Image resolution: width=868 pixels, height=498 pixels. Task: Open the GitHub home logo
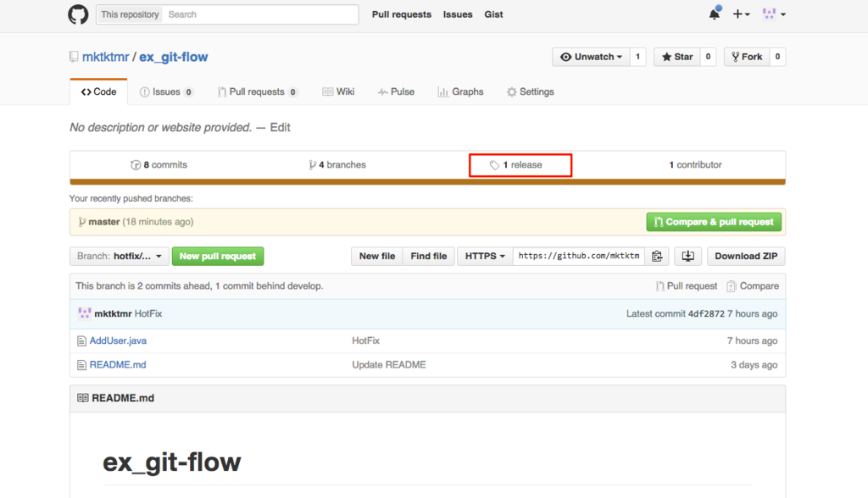tap(78, 14)
